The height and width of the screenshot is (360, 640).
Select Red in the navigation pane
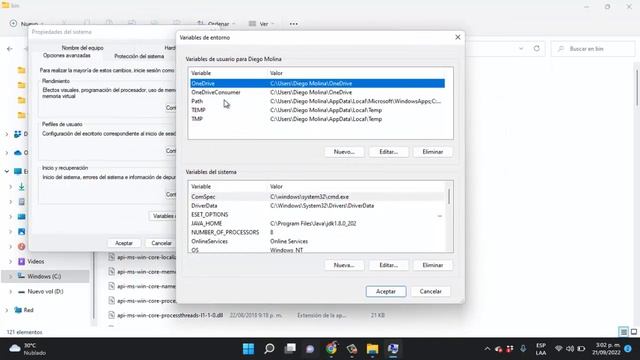(x=28, y=310)
